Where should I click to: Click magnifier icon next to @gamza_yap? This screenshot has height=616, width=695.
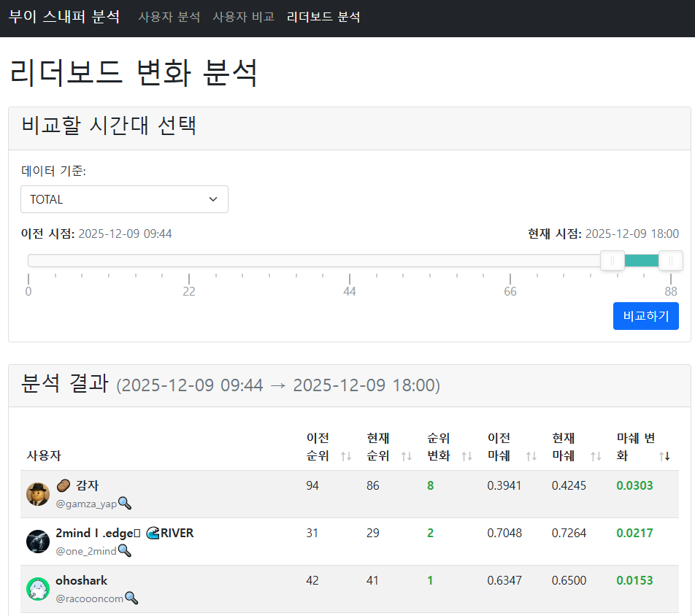pyautogui.click(x=125, y=504)
